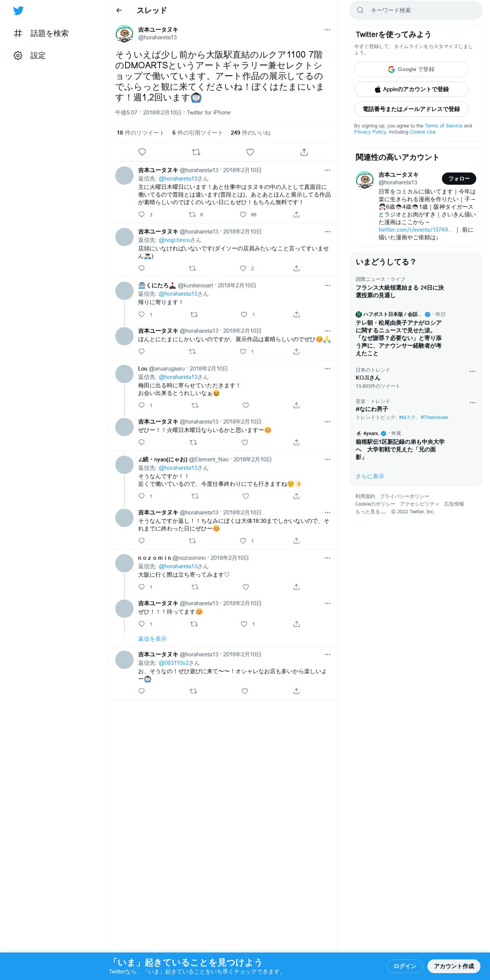Click the reply icon under the main tweet
The height and width of the screenshot is (980, 490).
tap(142, 152)
